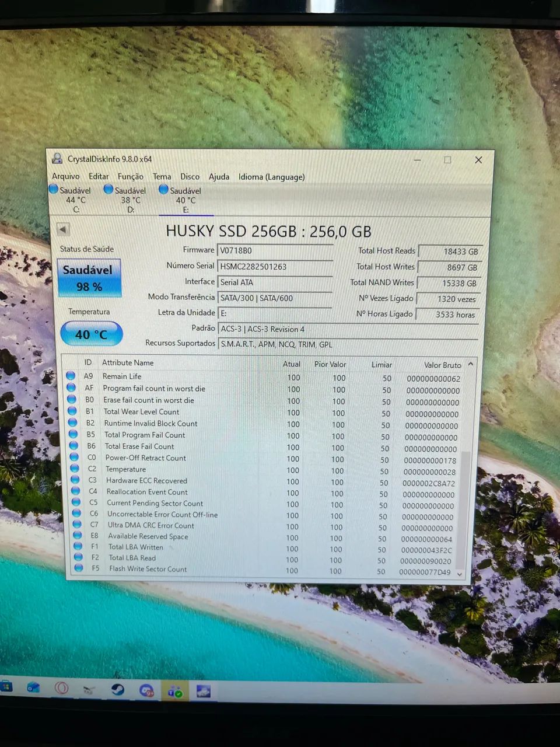Open the Disco menu
Viewport: 560px width, 747px height.
(190, 177)
